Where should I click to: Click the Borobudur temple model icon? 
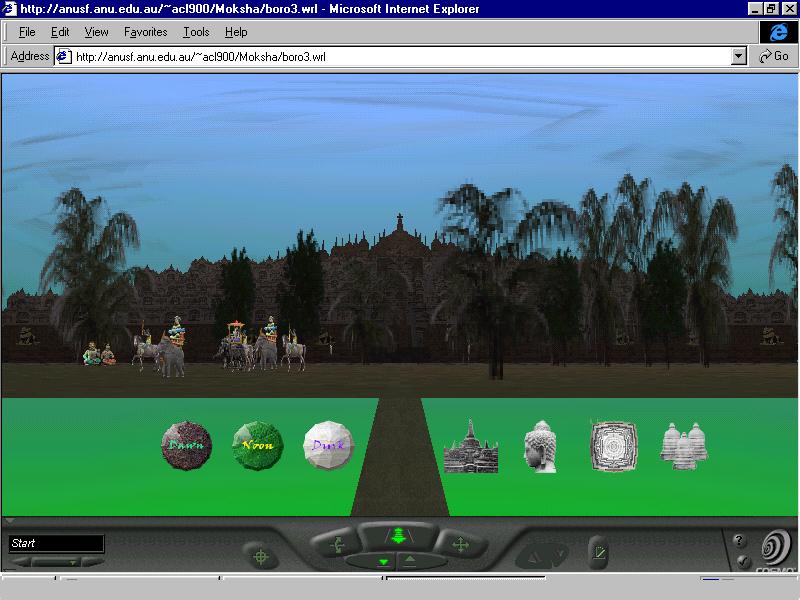pos(470,446)
